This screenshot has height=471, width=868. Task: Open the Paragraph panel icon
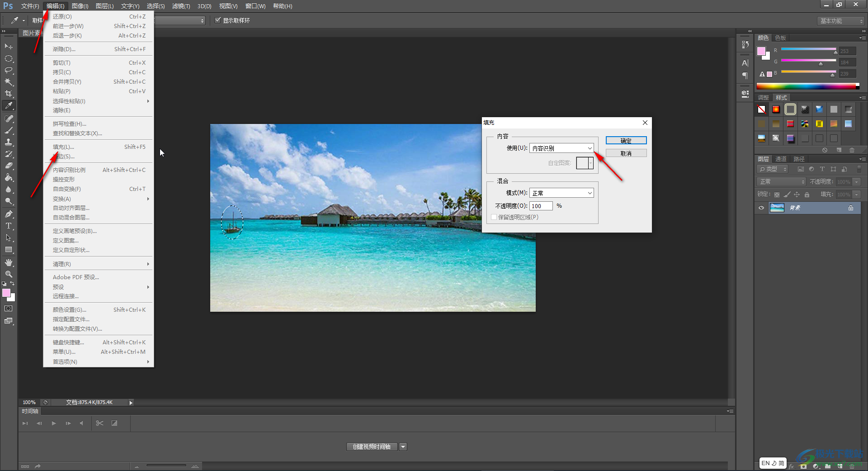click(x=745, y=75)
